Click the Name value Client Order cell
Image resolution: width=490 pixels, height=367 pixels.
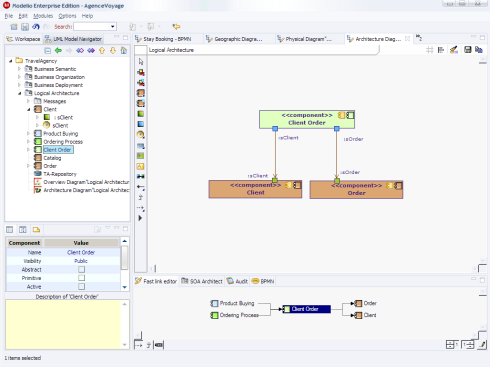tap(81, 252)
